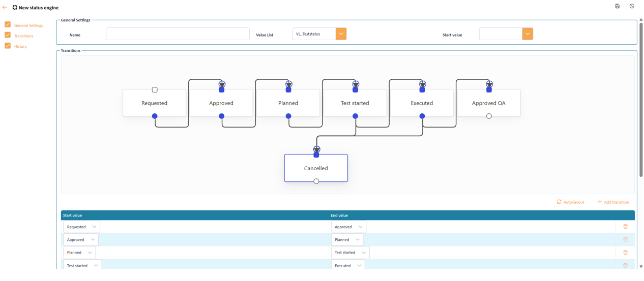
Task: Click the bottom output port of Planned node
Action: point(288,116)
